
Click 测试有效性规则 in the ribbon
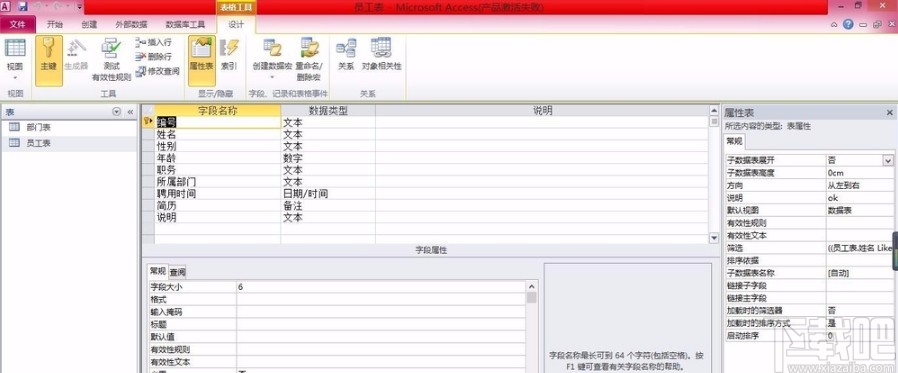[112, 60]
